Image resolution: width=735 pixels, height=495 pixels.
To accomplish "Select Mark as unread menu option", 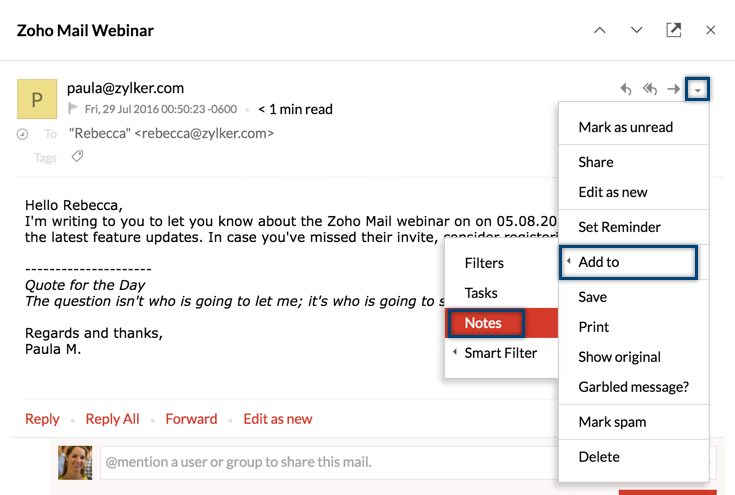I will 633,127.
